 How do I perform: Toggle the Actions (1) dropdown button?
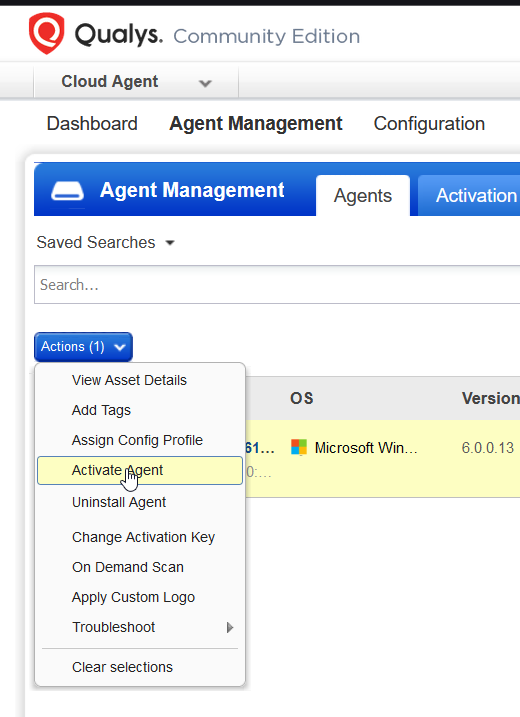(83, 347)
